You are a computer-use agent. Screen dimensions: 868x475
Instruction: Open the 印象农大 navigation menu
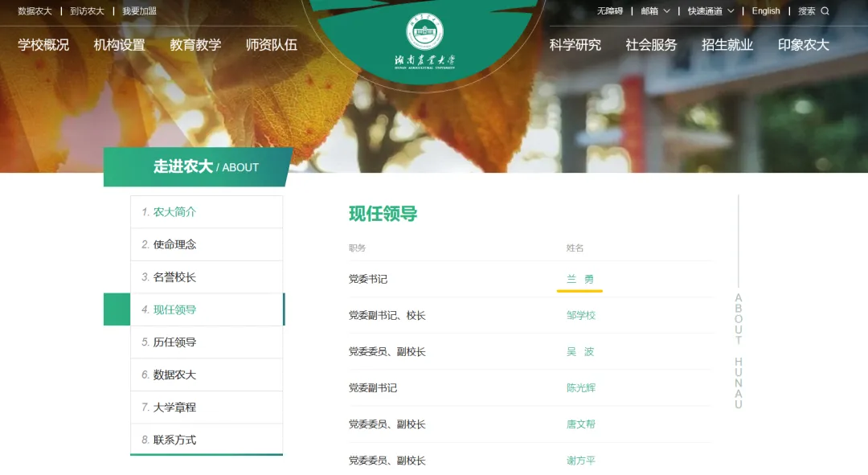coord(803,45)
